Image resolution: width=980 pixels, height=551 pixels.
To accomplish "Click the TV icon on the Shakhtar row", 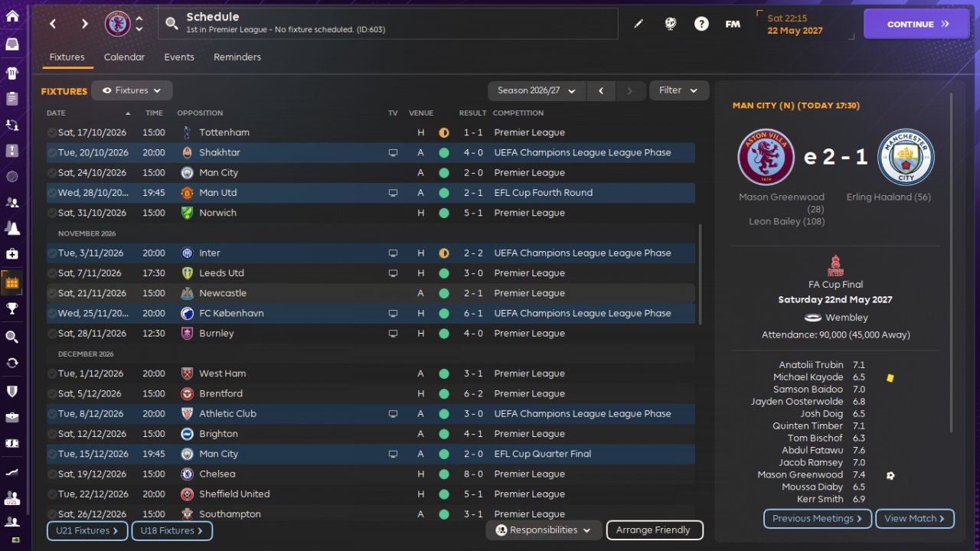I will tap(393, 152).
